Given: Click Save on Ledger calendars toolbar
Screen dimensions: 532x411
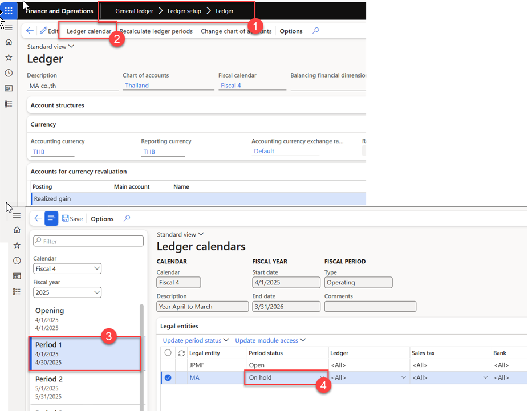Looking at the screenshot, I should [x=72, y=219].
